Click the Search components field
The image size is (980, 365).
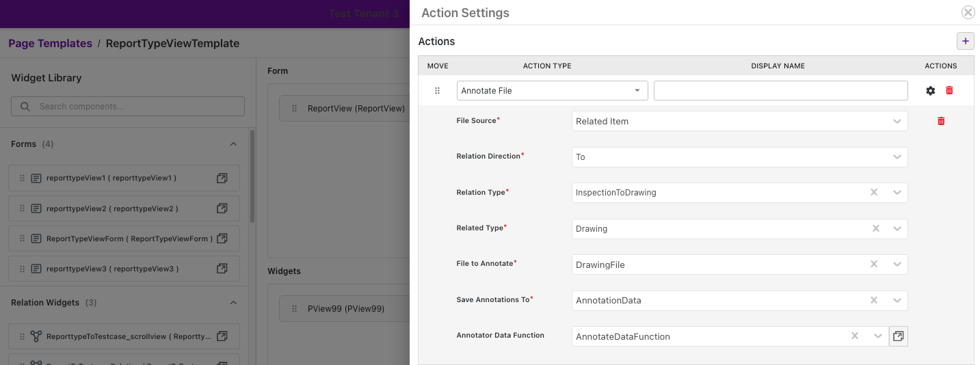pos(128,106)
